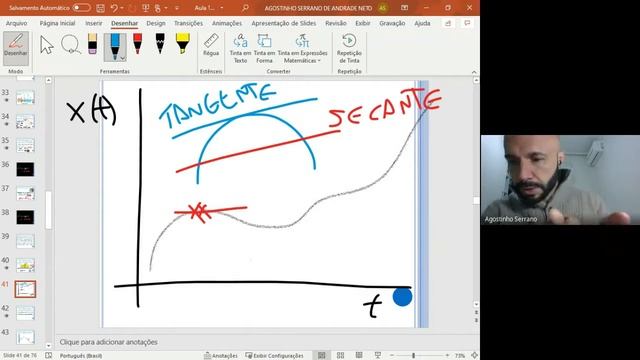
Task: Select the blue pen tool
Action: coord(115,45)
